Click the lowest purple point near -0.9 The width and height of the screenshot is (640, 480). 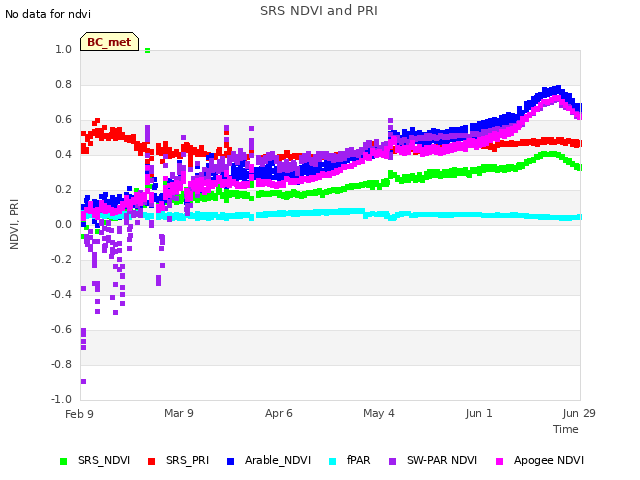[83, 382]
